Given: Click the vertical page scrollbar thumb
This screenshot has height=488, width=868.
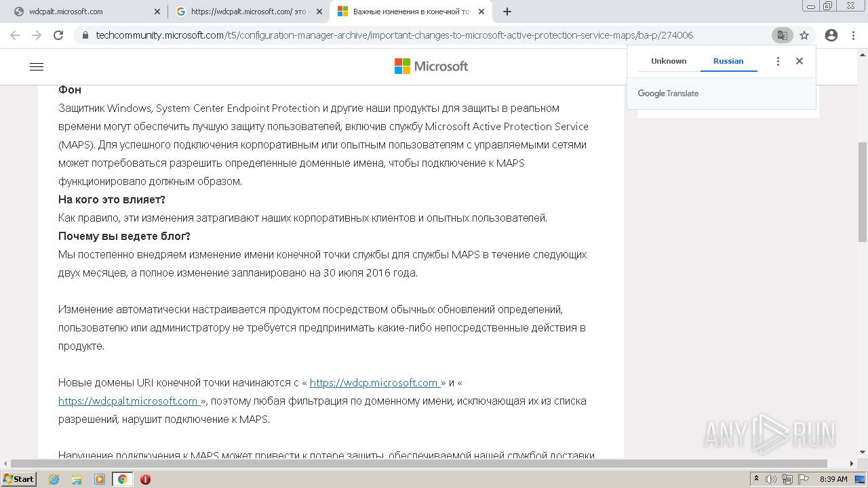Looking at the screenshot, I should point(863,191).
